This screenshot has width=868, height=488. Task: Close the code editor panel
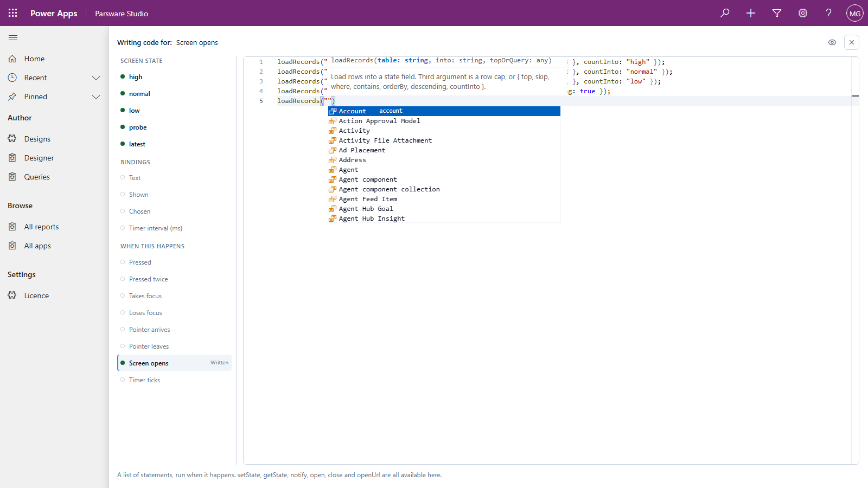(852, 42)
